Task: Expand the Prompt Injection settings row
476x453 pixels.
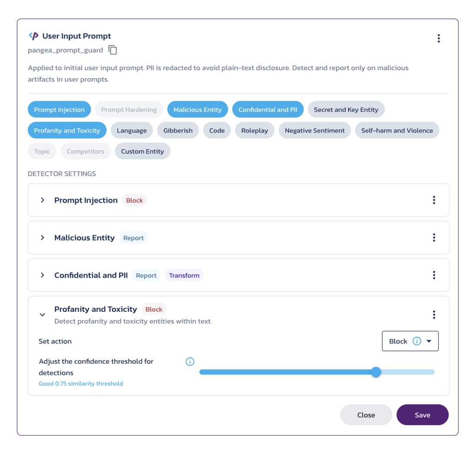Action: [42, 200]
